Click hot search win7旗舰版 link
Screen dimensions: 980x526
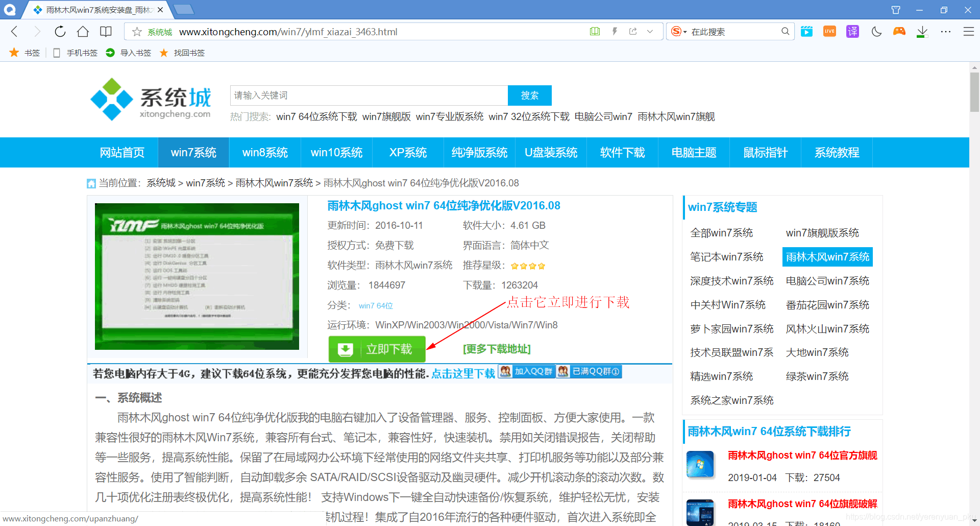pyautogui.click(x=386, y=116)
